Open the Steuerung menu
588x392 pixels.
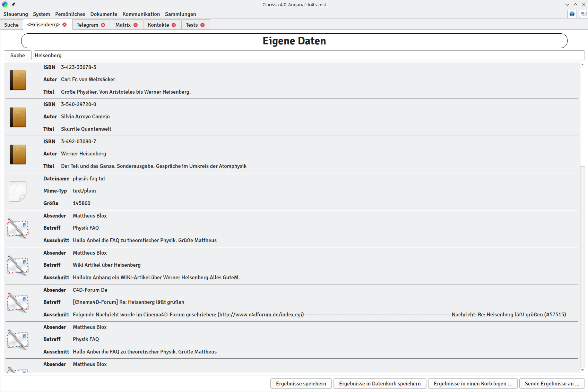[x=16, y=14]
